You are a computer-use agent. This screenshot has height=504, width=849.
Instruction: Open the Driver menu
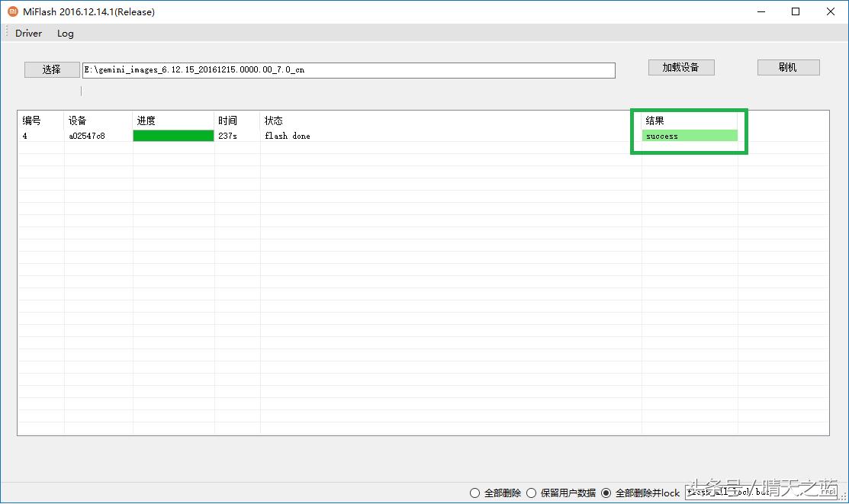[27, 33]
